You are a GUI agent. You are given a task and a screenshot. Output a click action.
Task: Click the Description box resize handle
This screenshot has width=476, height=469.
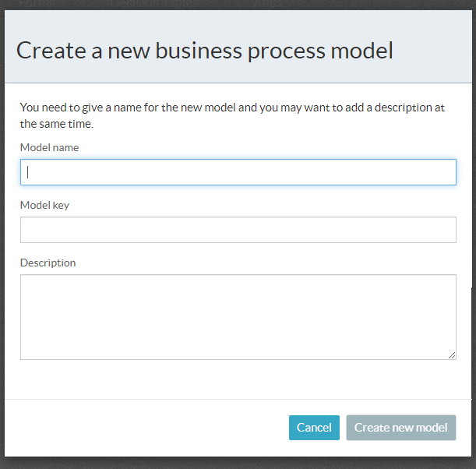[x=453, y=356]
